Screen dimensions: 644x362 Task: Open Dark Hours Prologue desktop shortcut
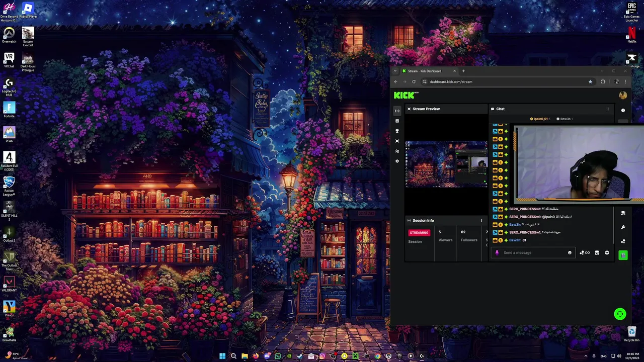click(x=28, y=62)
